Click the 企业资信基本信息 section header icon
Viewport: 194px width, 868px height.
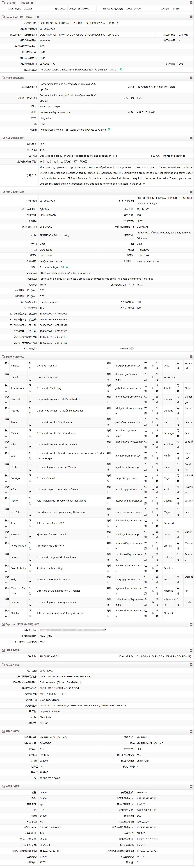pos(3,78)
